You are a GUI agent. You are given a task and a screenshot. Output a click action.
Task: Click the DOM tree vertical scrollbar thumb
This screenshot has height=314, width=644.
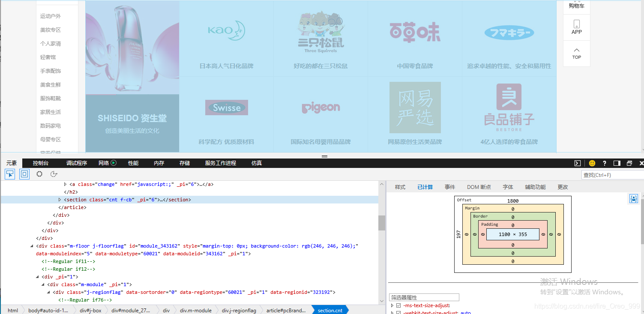[x=381, y=223]
